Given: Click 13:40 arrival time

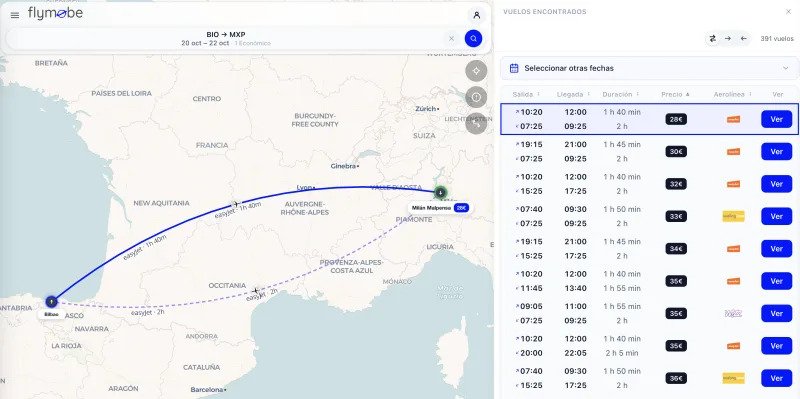Looking at the screenshot, I should (x=576, y=288).
